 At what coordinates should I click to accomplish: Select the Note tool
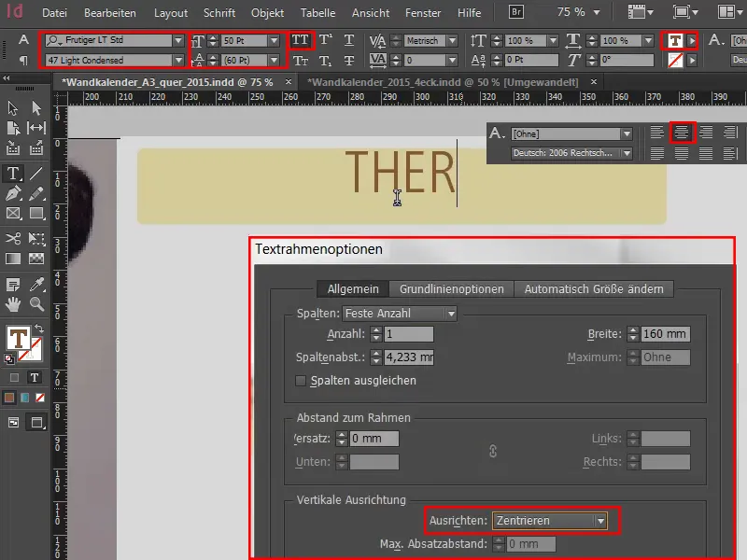13,285
